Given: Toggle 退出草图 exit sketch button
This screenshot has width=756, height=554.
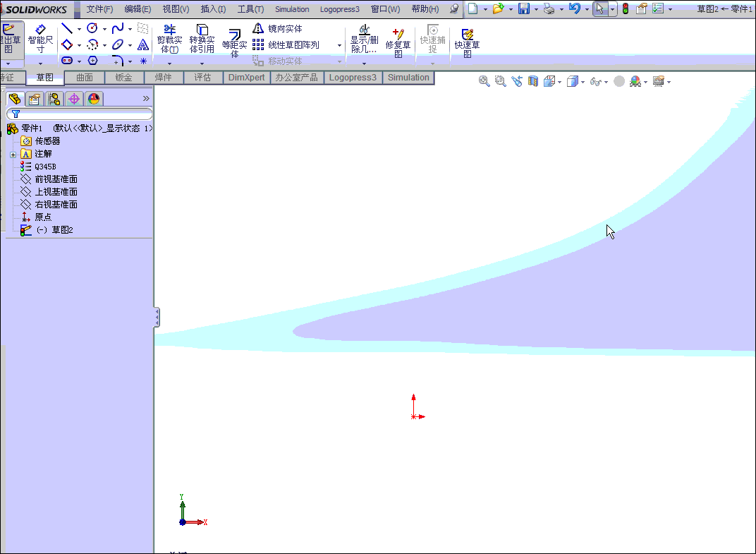Looking at the screenshot, I should pyautogui.click(x=10, y=39).
